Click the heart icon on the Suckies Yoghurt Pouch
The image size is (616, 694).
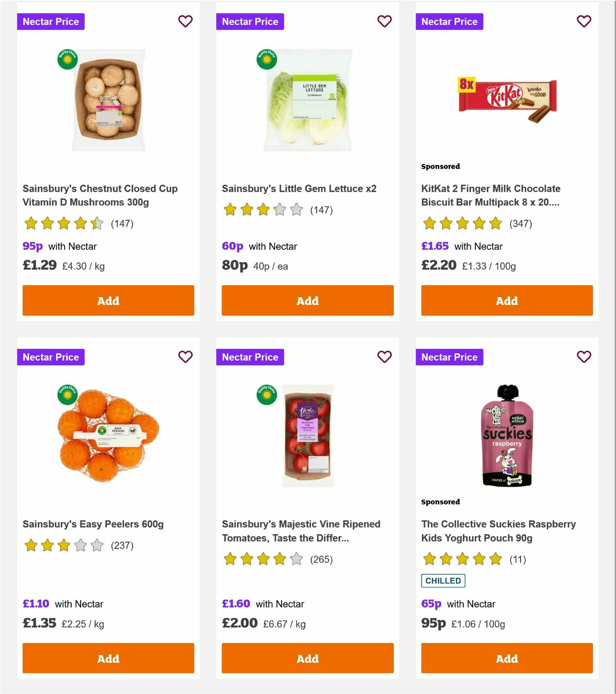coord(584,357)
